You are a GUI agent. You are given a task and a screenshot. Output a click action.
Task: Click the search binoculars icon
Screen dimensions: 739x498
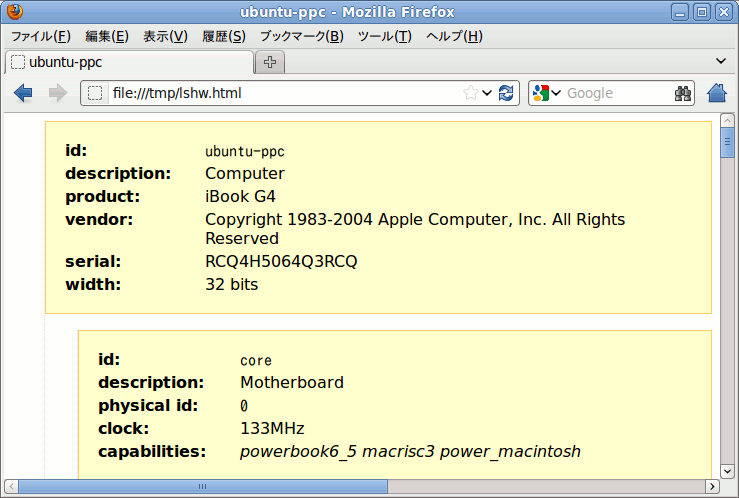[x=683, y=93]
